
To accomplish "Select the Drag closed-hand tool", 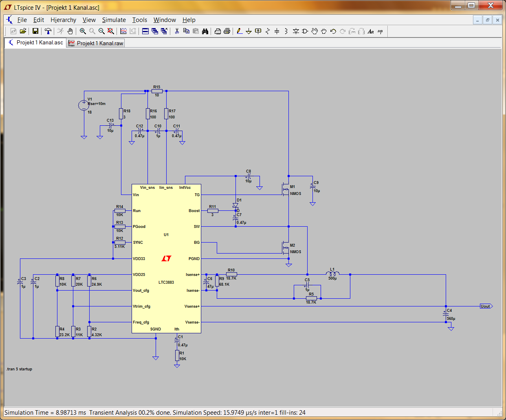I will pyautogui.click(x=324, y=31).
